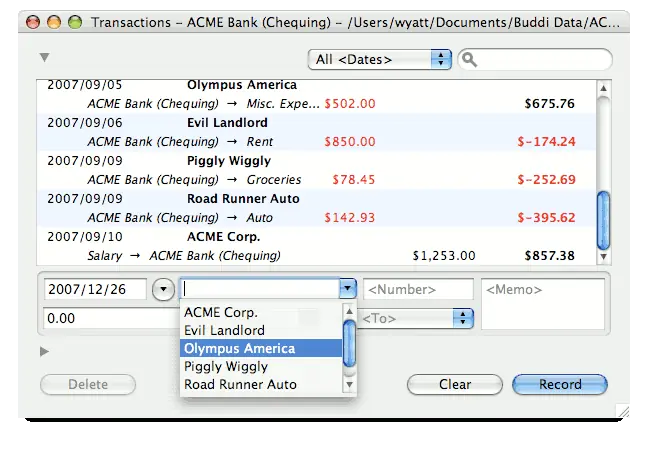Image resolution: width=661 pixels, height=452 pixels.
Task: Click the 0.00 amount field
Action: 112,318
